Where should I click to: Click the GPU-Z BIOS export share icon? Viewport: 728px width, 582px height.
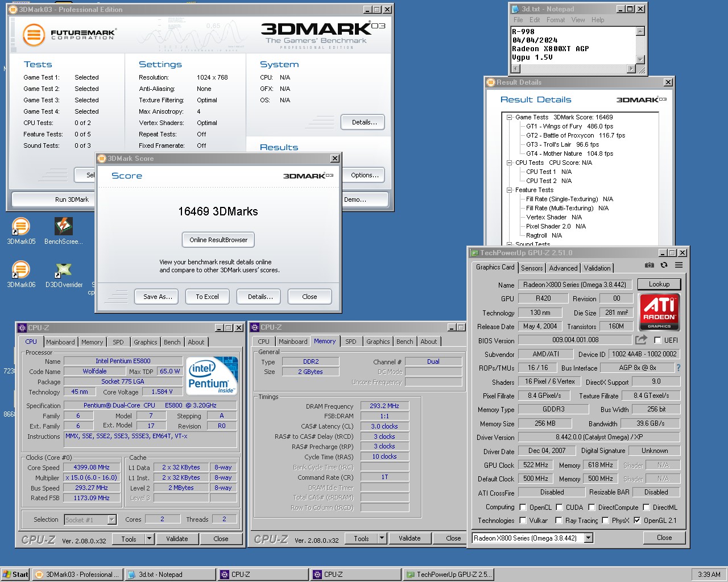[641, 340]
